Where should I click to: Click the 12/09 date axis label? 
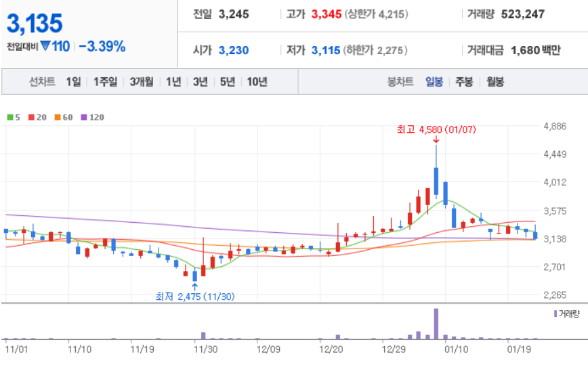[x=268, y=349]
